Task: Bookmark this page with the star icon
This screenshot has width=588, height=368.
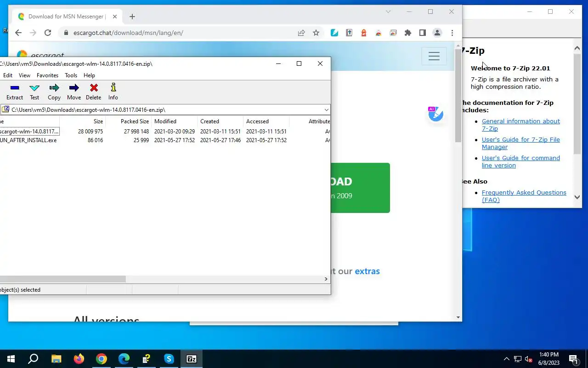Action: tap(316, 33)
